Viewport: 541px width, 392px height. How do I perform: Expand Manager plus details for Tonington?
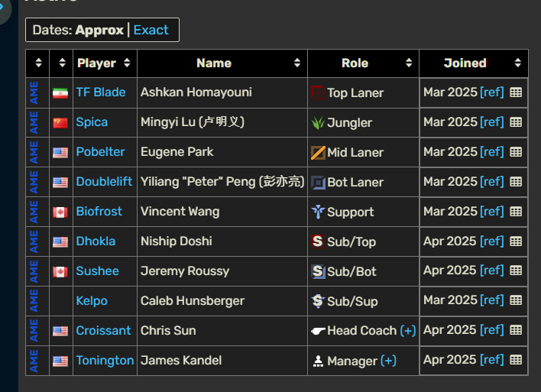[x=388, y=361]
